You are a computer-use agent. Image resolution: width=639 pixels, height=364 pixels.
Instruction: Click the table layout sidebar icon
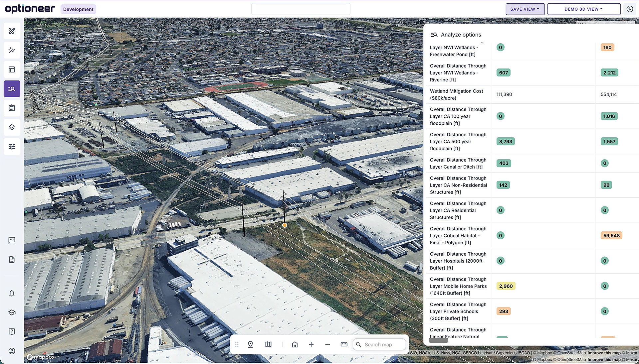(12, 69)
